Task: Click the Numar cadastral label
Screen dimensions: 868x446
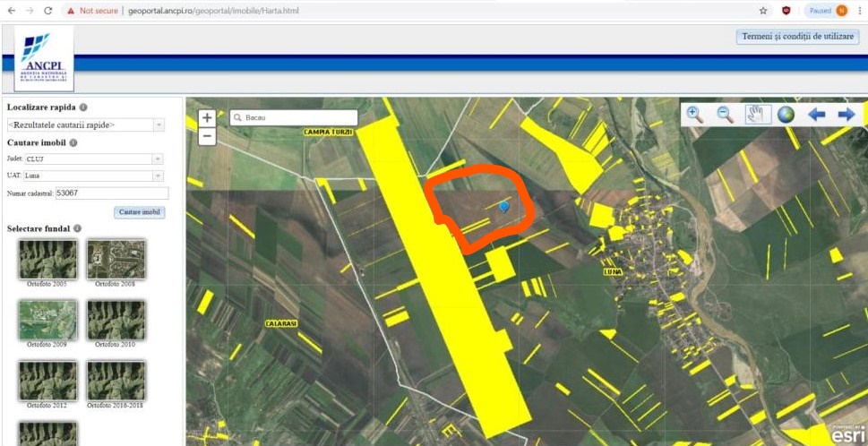Action: pos(30,193)
